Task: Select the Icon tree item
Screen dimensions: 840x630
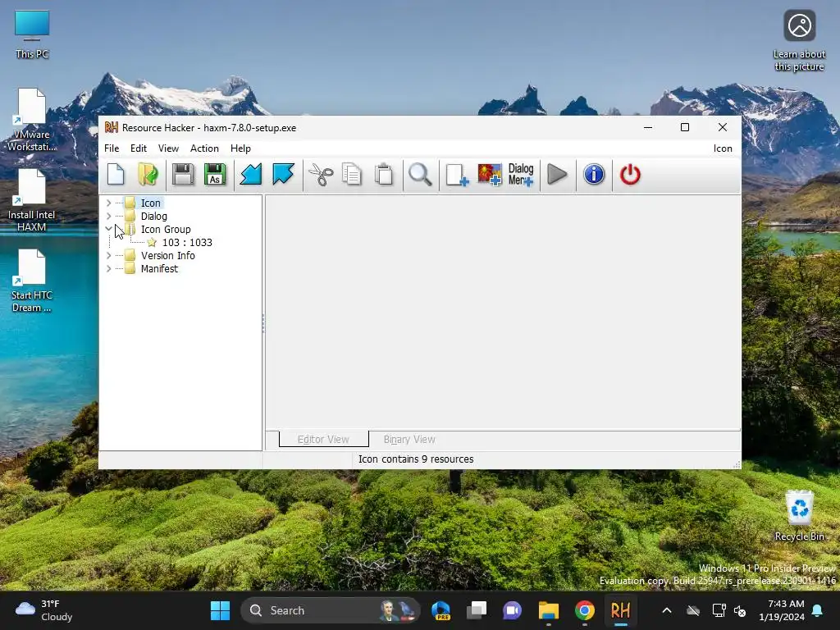Action: (x=151, y=203)
